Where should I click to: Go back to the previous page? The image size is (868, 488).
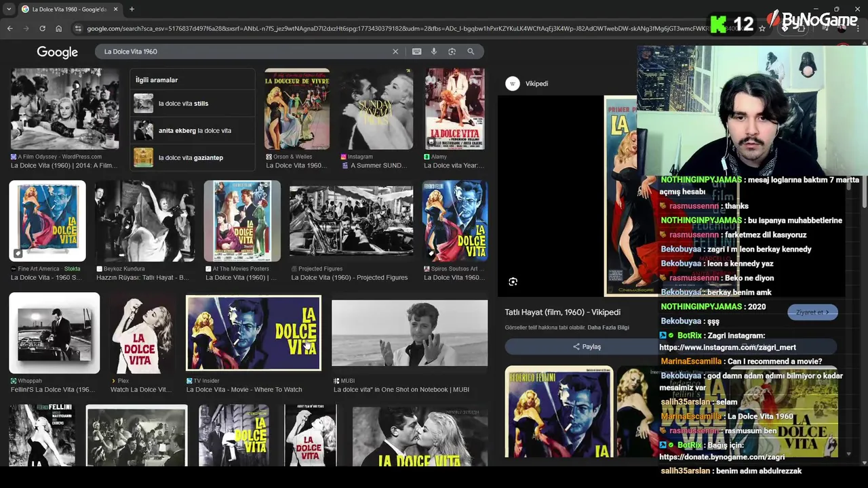pyautogui.click(x=9, y=28)
